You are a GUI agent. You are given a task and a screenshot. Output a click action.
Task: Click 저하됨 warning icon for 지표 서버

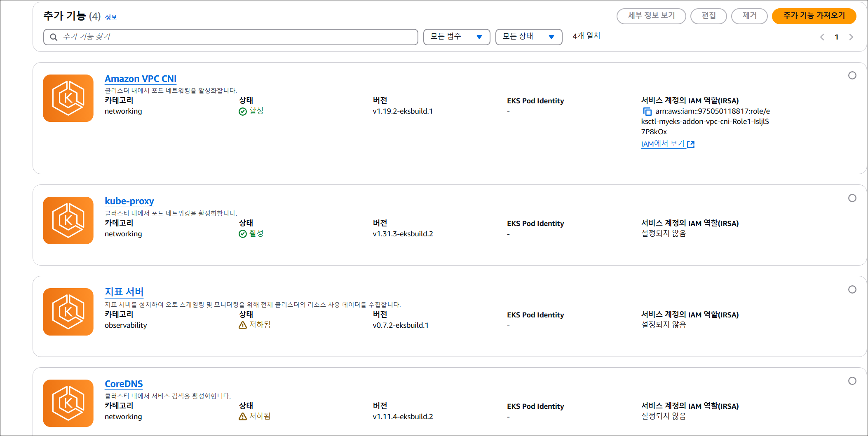click(x=243, y=325)
